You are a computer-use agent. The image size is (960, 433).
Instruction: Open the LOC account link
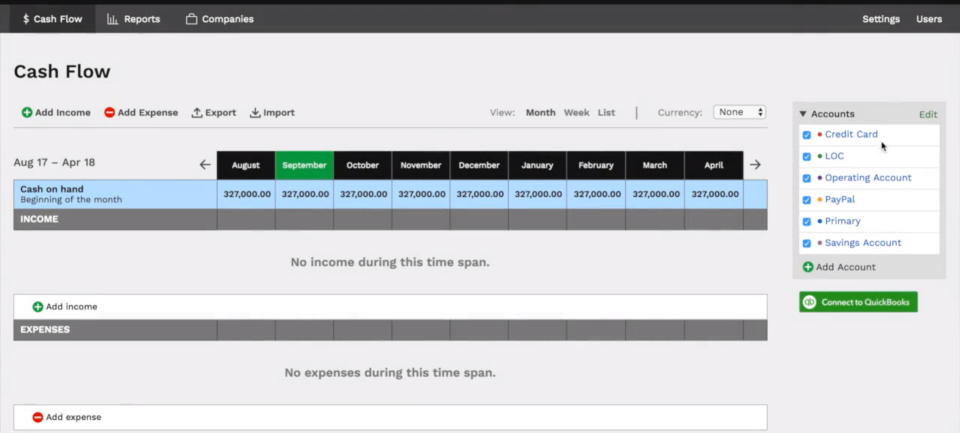click(834, 156)
